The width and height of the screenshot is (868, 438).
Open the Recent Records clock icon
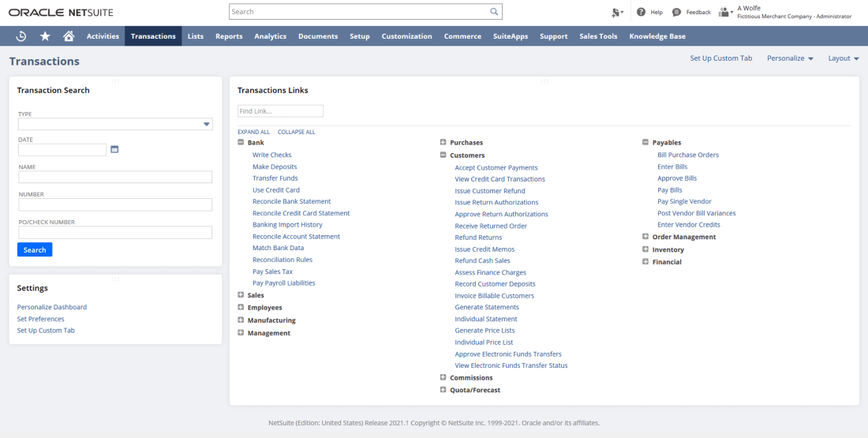click(21, 36)
